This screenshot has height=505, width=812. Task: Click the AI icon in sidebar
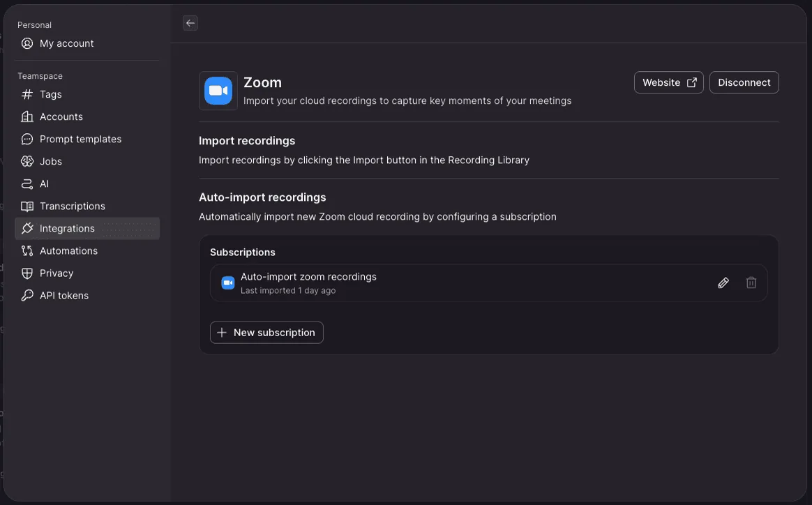click(x=27, y=183)
